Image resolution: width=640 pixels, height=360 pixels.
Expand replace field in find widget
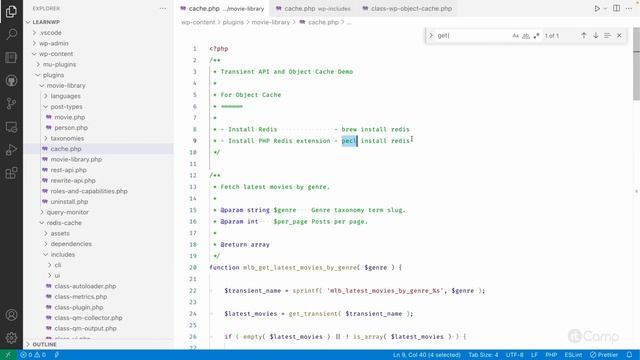click(x=431, y=36)
